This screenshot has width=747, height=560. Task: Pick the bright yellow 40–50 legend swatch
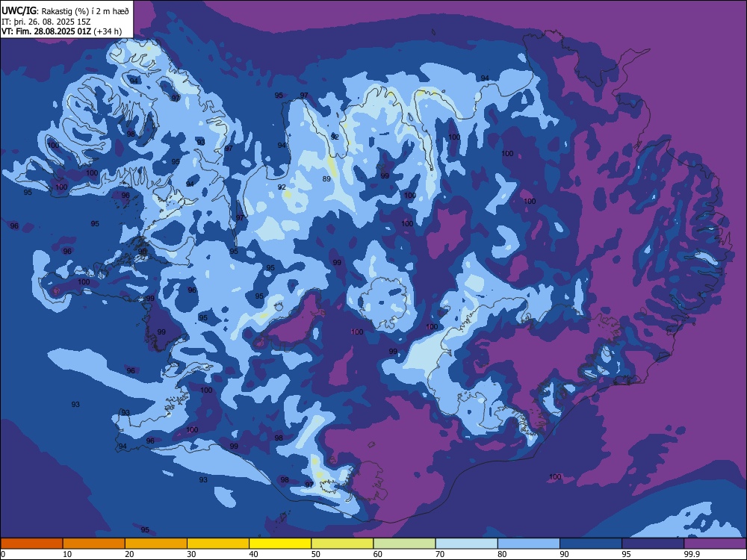point(280,544)
